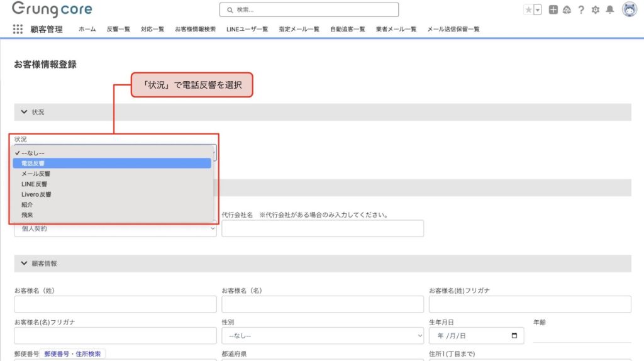Click the global actions plus icon

pyautogui.click(x=553, y=9)
